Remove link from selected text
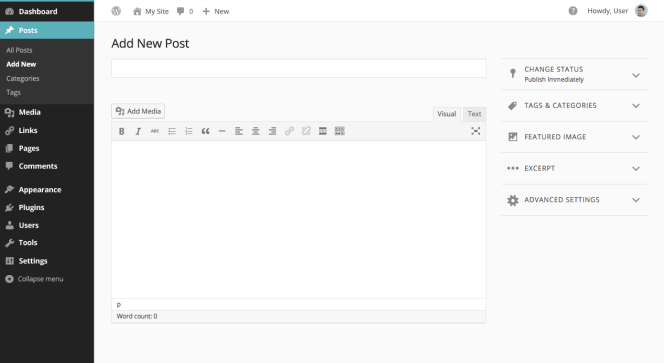This screenshot has height=363, width=664. [306, 131]
